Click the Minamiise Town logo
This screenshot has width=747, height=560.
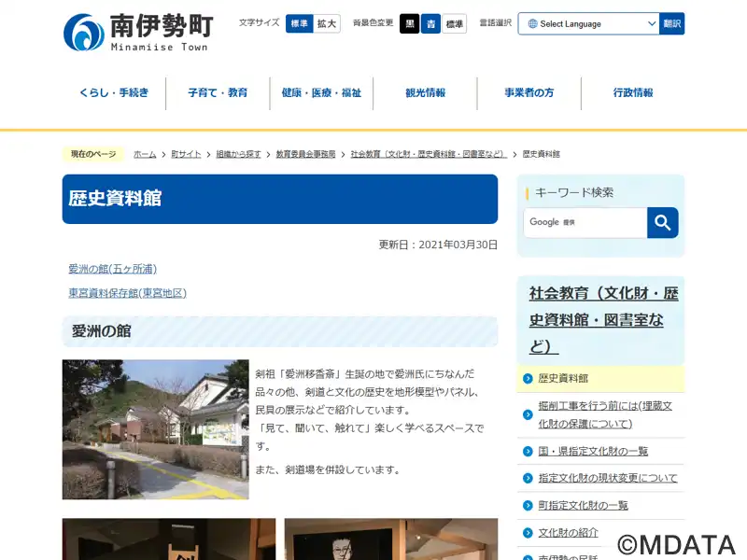[138, 32]
